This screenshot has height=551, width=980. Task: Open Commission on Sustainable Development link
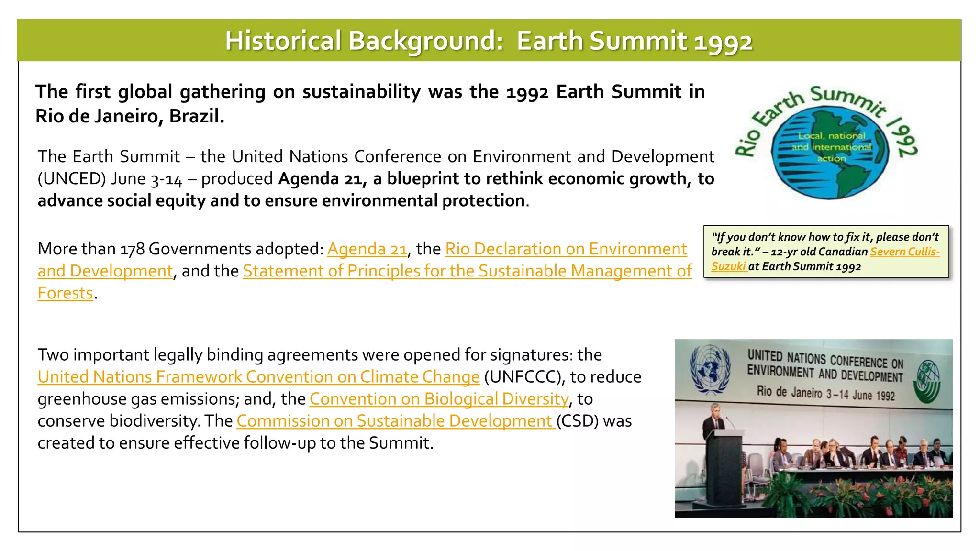pyautogui.click(x=395, y=421)
